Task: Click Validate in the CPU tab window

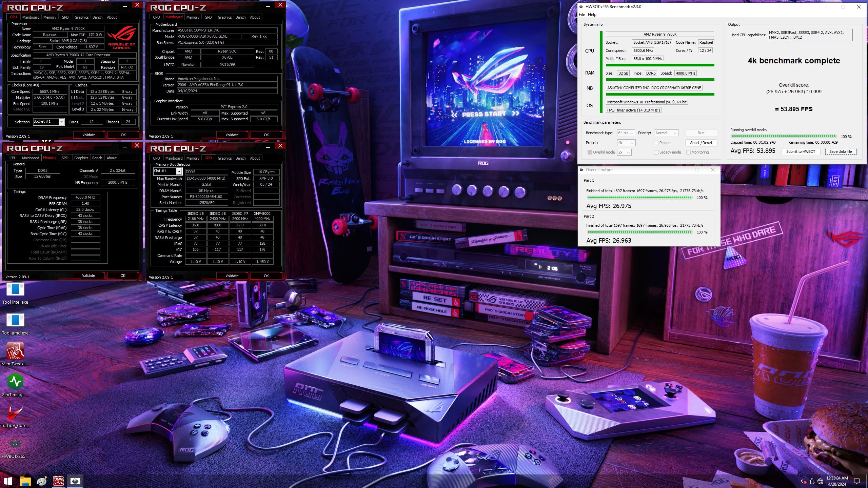Action: click(89, 135)
